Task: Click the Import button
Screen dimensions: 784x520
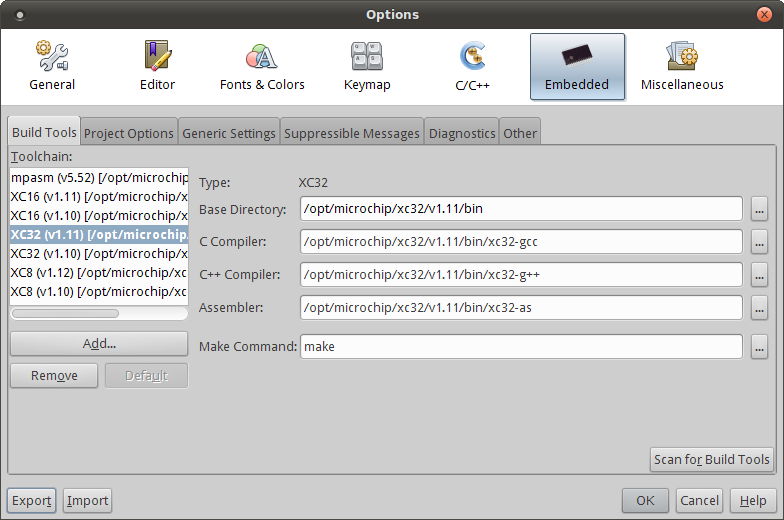Action: (88, 500)
